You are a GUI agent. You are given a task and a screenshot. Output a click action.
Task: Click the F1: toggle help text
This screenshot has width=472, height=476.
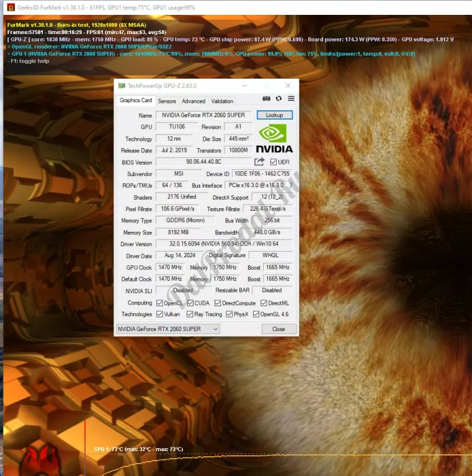pos(29,61)
